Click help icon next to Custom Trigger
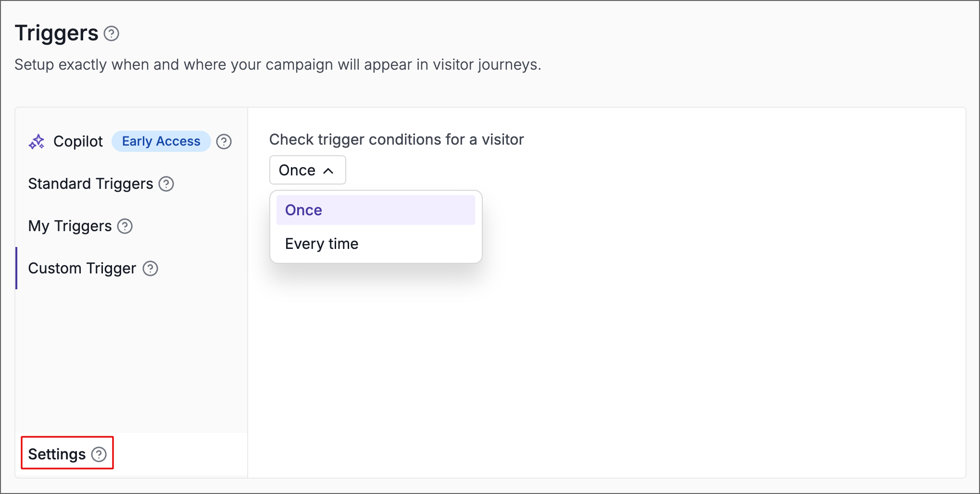This screenshot has width=980, height=494. pyautogui.click(x=151, y=268)
